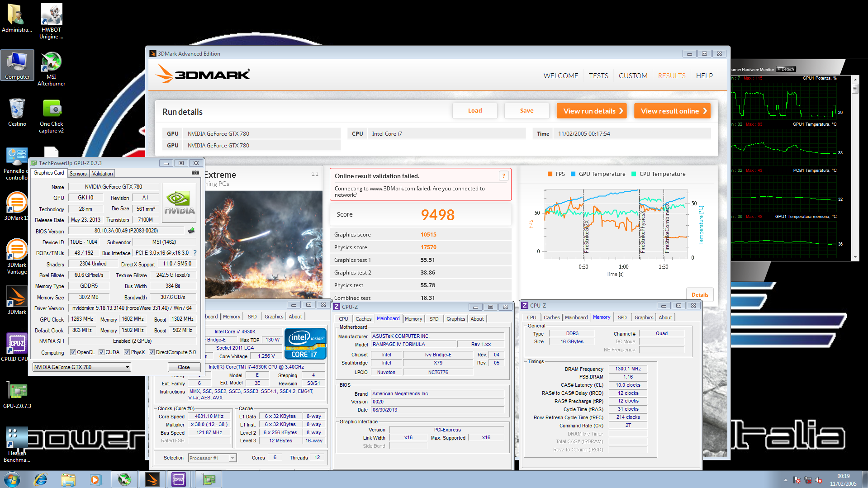The image size is (868, 488).
Task: Click the BIOS save chip icon in GPU-Z
Action: pos(191,231)
